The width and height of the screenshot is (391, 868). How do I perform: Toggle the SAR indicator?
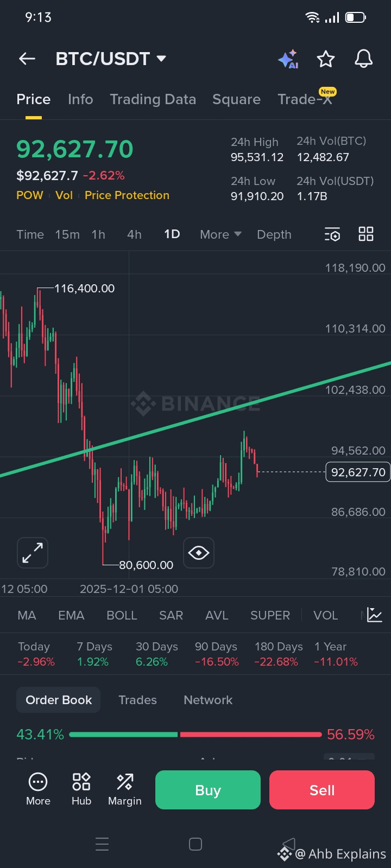(x=171, y=615)
